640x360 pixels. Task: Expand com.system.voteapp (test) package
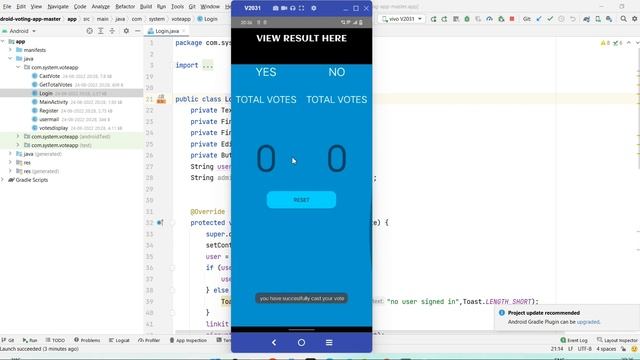[18, 145]
